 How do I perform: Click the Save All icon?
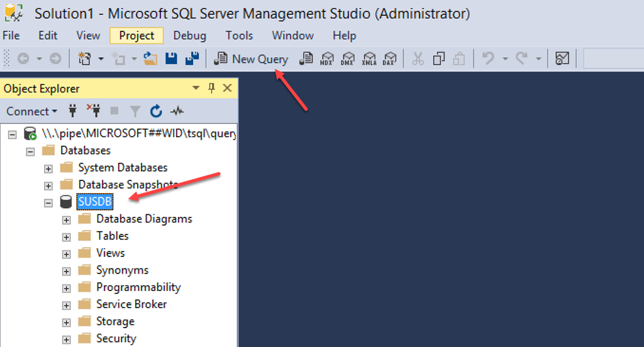pyautogui.click(x=192, y=59)
